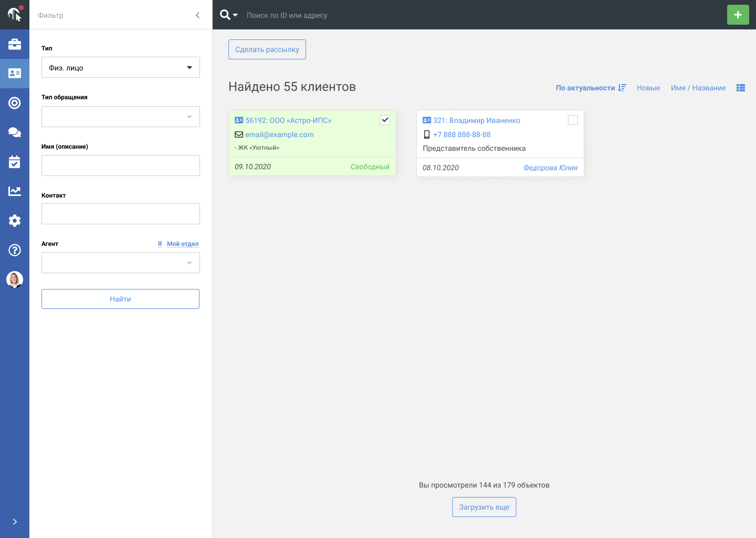This screenshot has width=756, height=538.
Task: Open the settings gear in sidebar
Action: 15,221
